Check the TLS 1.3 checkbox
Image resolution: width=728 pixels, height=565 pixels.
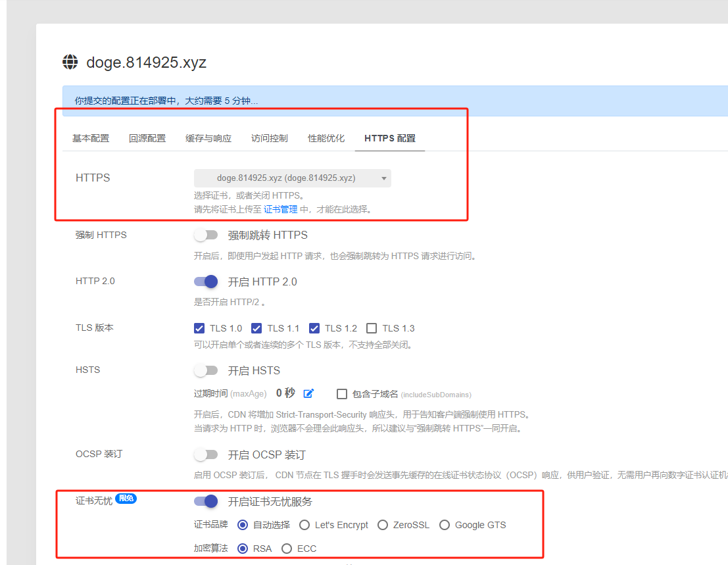[372, 328]
